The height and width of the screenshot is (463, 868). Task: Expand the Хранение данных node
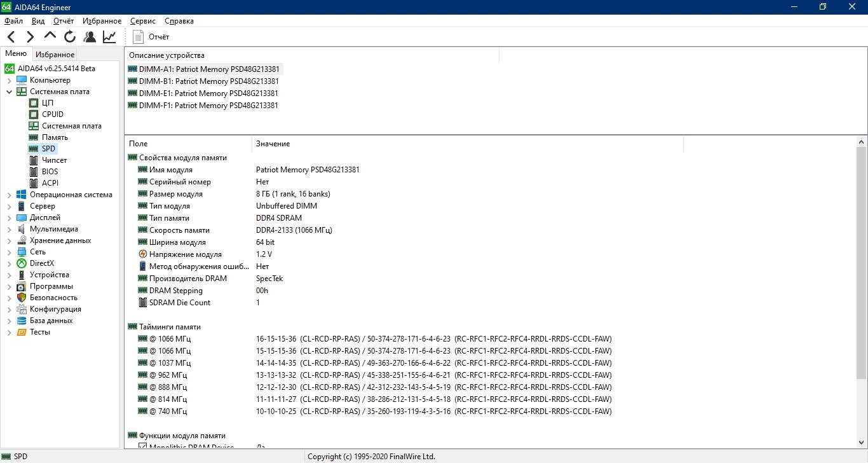pos(9,240)
